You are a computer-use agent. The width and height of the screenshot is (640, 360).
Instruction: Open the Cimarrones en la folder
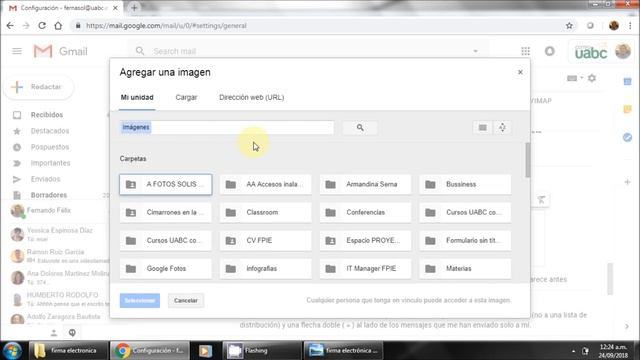tap(166, 212)
